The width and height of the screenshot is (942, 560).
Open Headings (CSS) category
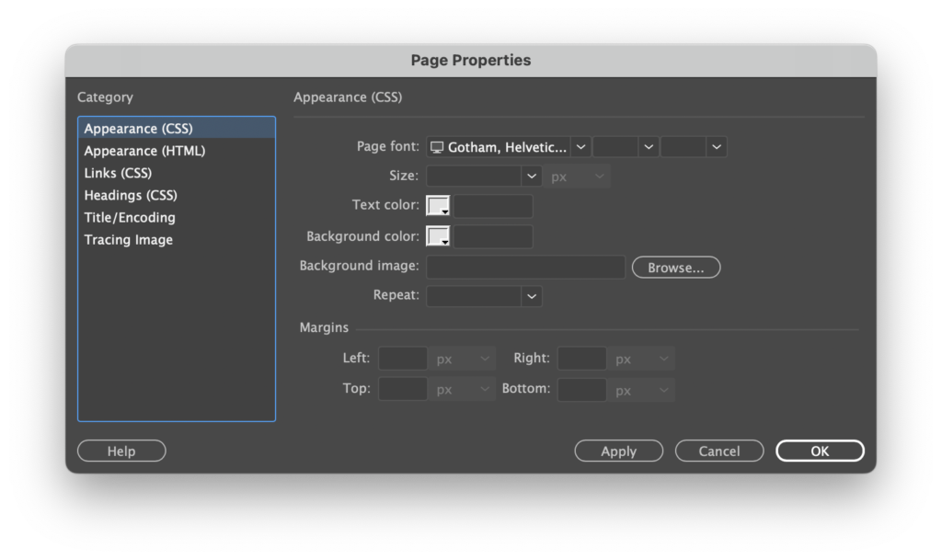(131, 195)
